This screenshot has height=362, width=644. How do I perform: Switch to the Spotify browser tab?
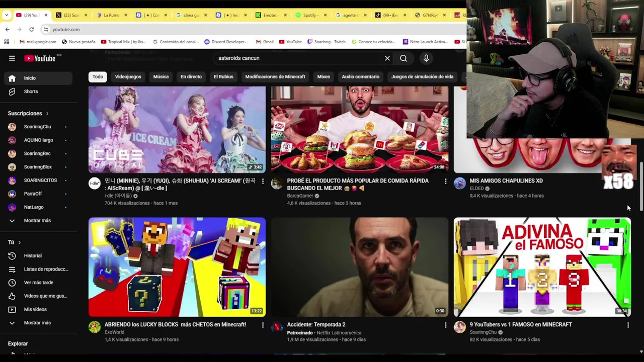click(310, 15)
